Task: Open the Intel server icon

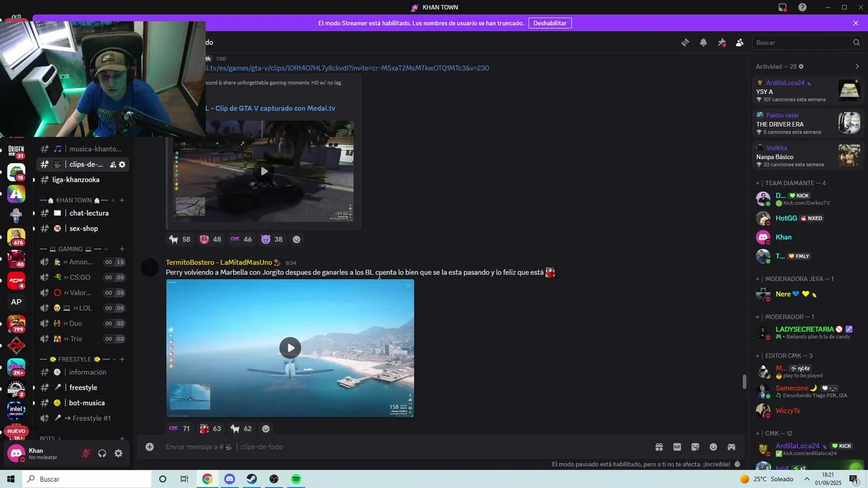Action: [16, 410]
